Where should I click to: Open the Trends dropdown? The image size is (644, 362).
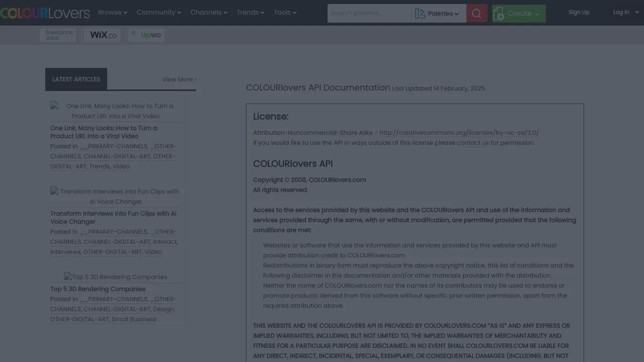point(251,13)
